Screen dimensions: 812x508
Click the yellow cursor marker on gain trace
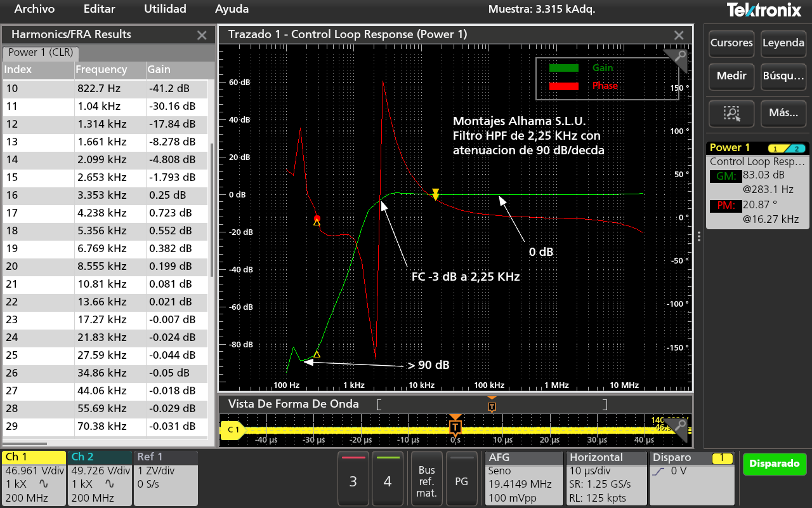tap(435, 194)
